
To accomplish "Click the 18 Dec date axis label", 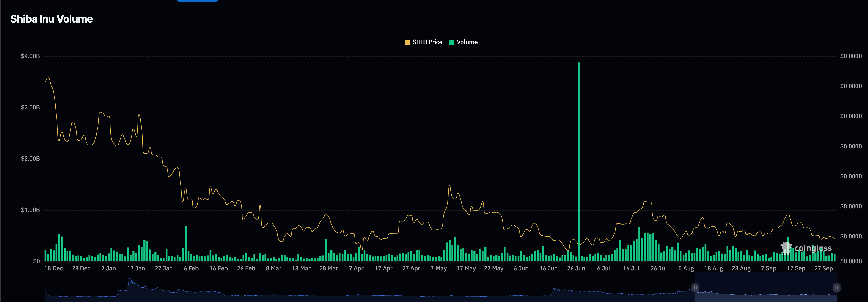I will (x=54, y=268).
